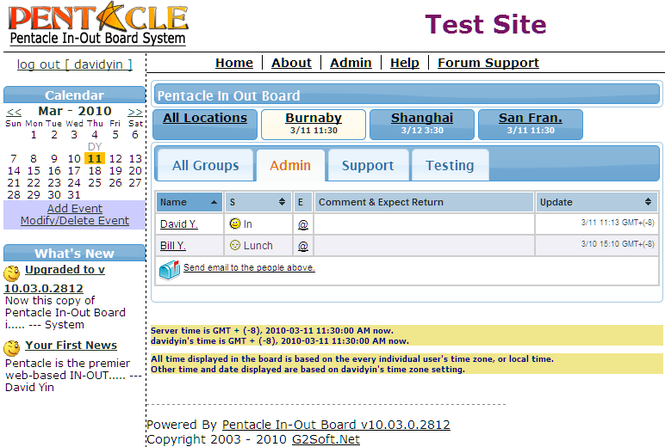This screenshot has width=665, height=447.
Task: Click the What's New panel header
Action: coord(74,253)
